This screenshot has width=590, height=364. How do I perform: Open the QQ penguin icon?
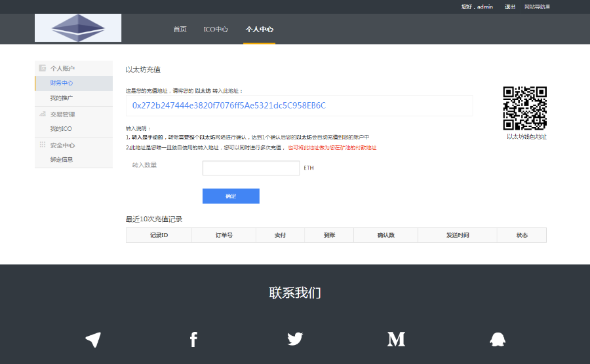pos(498,339)
